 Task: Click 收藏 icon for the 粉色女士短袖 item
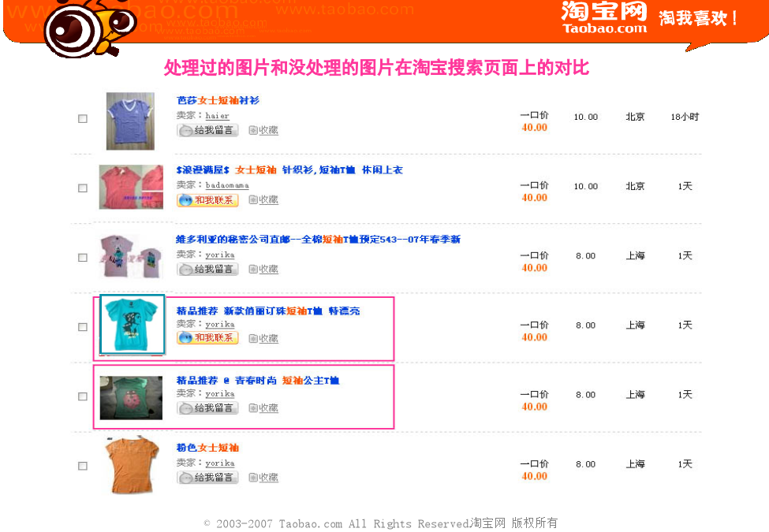point(263,478)
